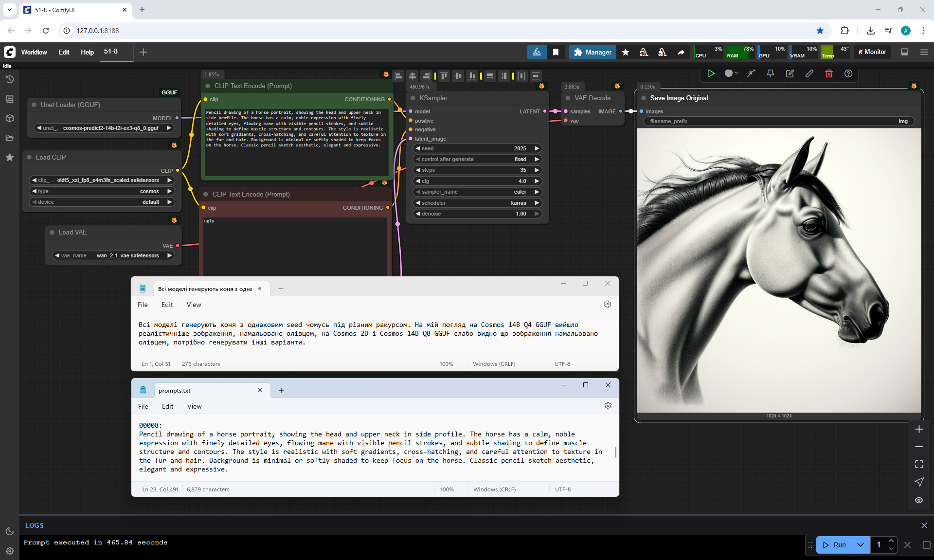Click the align left icon in alignment toolbar
This screenshot has height=560, width=934.
(398, 76)
